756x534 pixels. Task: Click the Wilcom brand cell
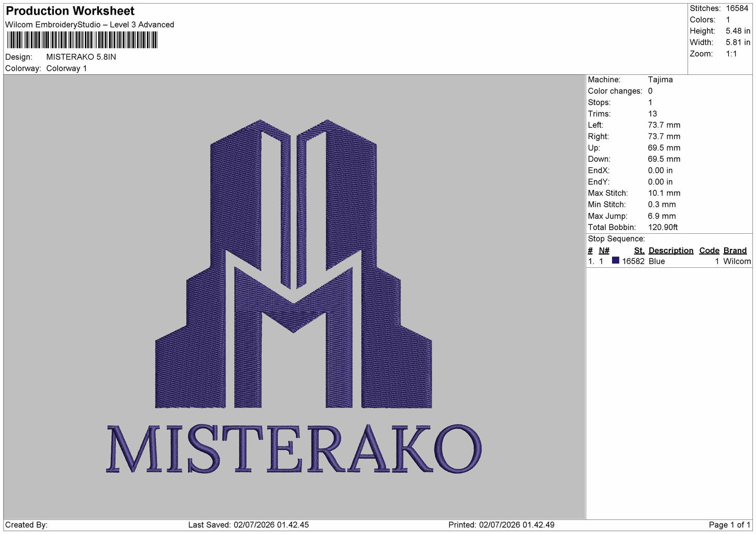point(737,262)
